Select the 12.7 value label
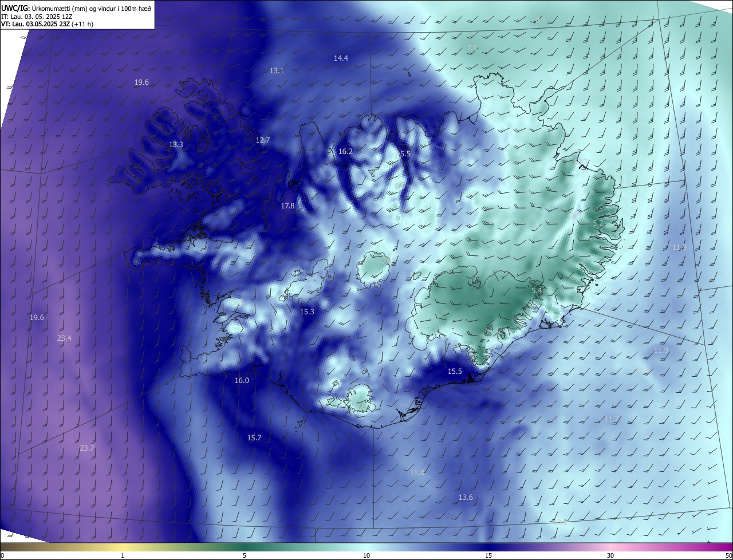733x560 pixels. tap(263, 140)
